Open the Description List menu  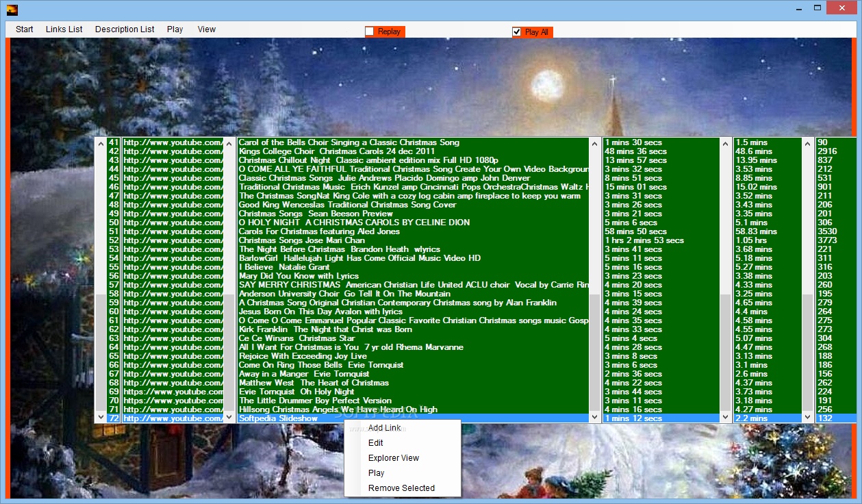pyautogui.click(x=125, y=29)
